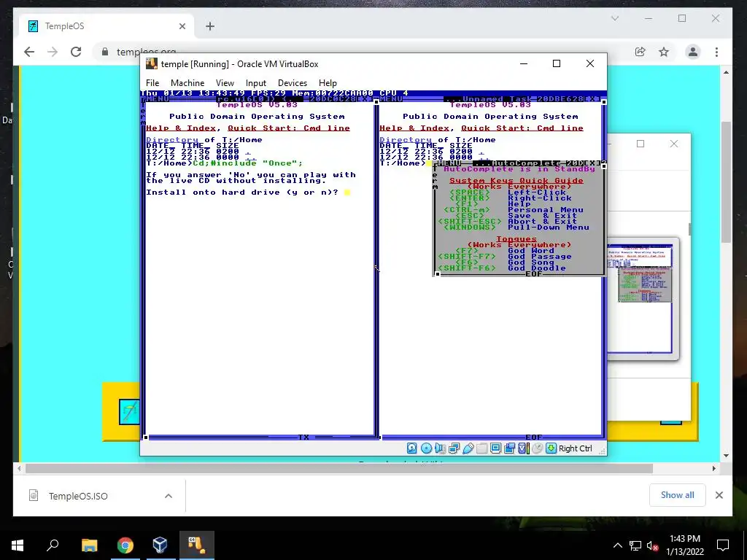Click Directory link in left terminal
The image size is (747, 560).
[172, 140]
